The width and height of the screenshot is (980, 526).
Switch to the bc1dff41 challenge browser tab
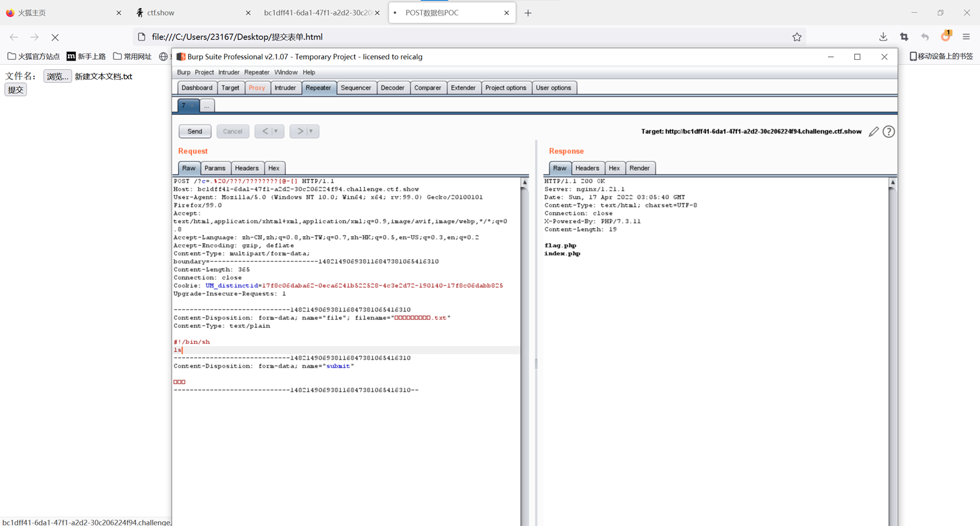point(318,12)
